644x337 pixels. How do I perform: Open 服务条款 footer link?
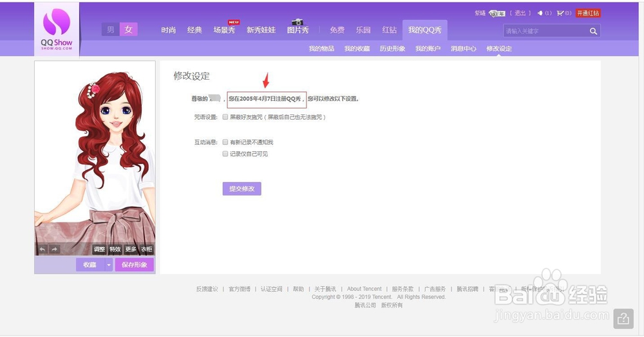[403, 289]
